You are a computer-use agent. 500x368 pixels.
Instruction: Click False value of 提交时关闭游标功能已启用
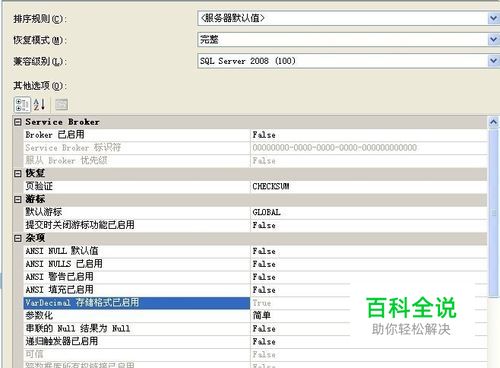pyautogui.click(x=264, y=225)
